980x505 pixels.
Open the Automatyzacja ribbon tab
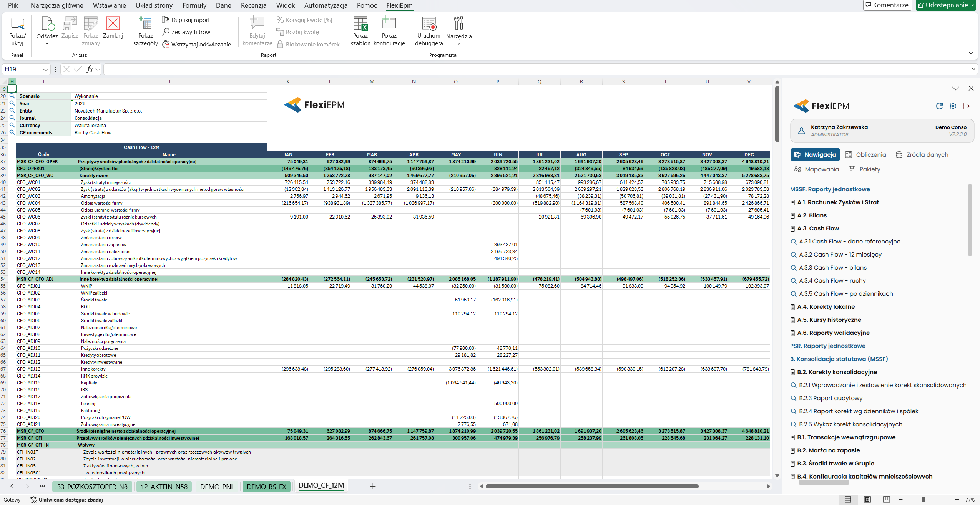click(326, 5)
